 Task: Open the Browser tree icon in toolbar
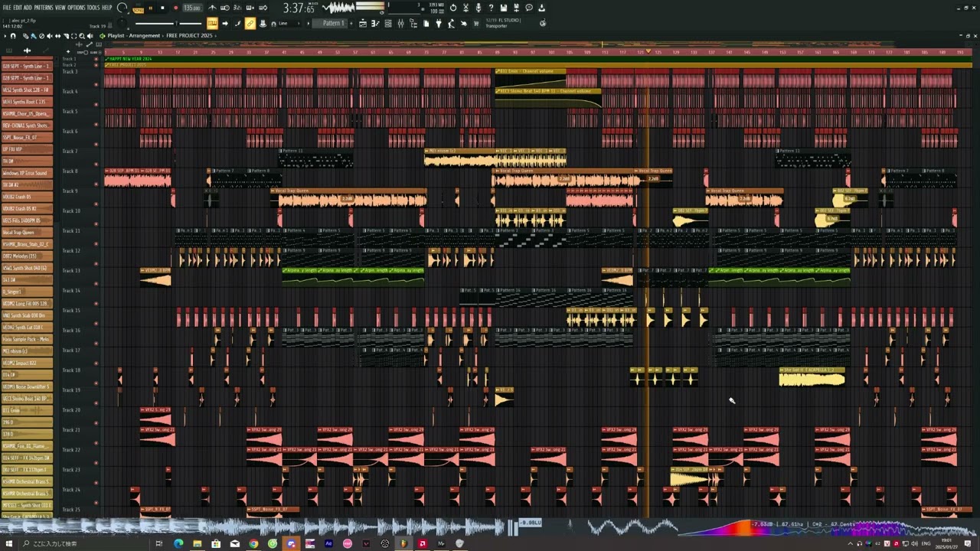(413, 24)
